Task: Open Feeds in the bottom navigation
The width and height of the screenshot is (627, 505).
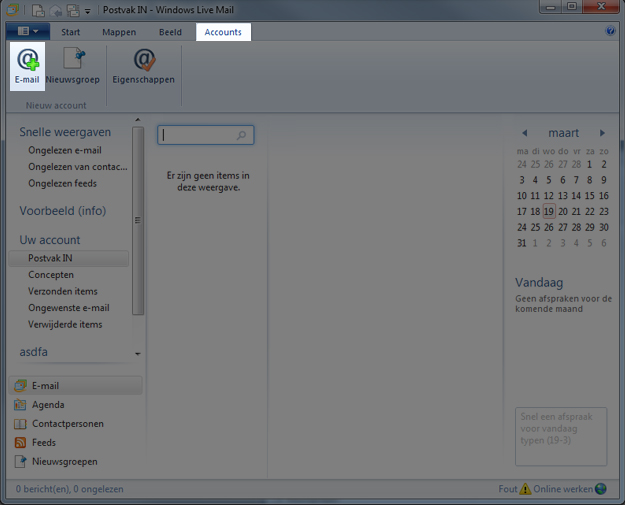Action: (x=35, y=443)
